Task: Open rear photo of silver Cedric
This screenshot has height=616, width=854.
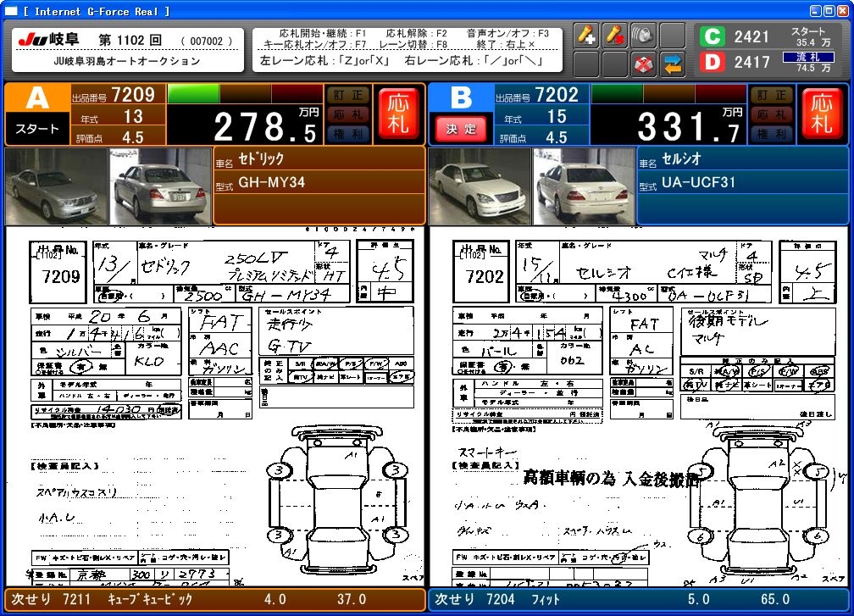Action: [x=160, y=186]
